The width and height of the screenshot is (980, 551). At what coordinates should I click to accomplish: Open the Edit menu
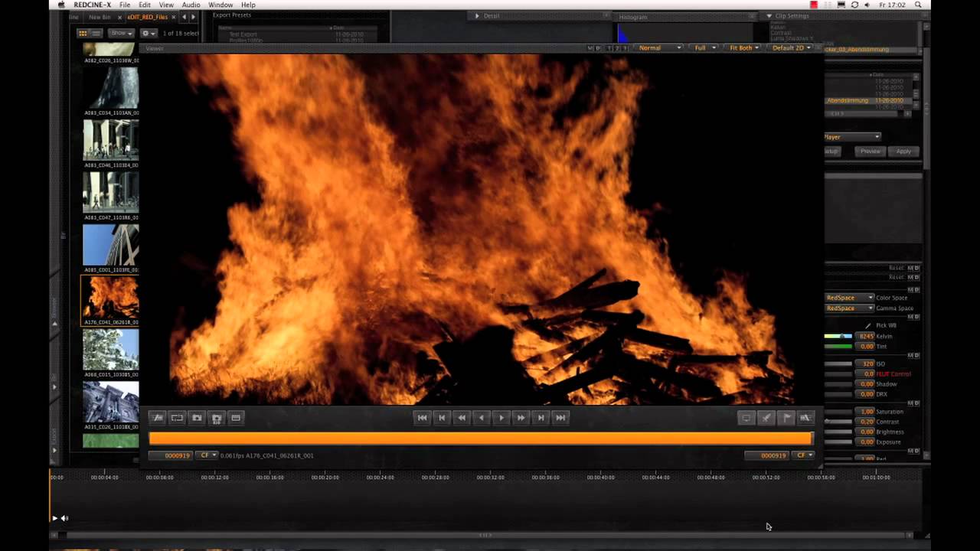145,5
